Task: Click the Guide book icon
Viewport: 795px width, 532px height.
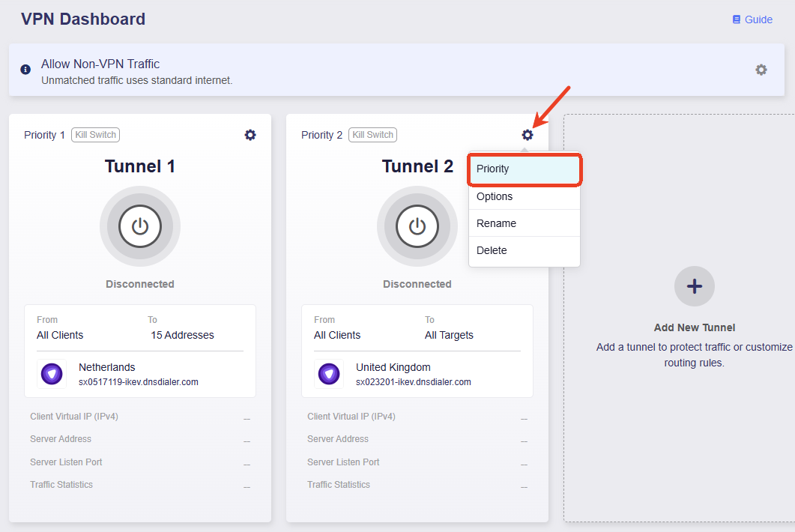Action: pos(736,19)
